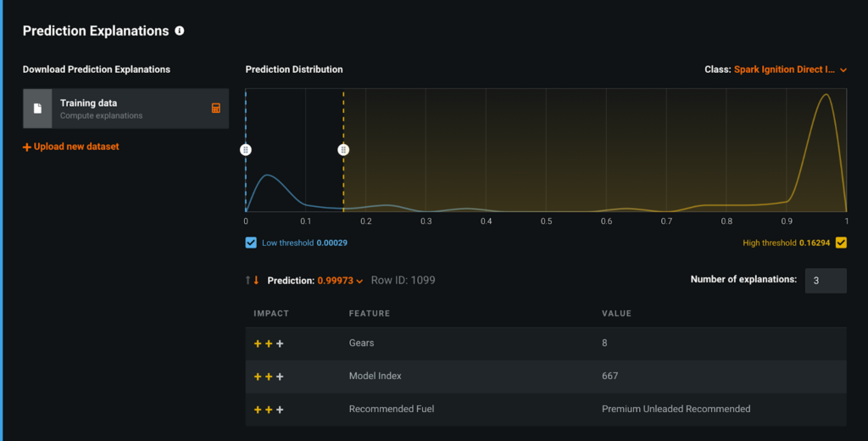This screenshot has height=441, width=868.
Task: Expand the Prediction 0.99973 dropdown
Action: 340,281
